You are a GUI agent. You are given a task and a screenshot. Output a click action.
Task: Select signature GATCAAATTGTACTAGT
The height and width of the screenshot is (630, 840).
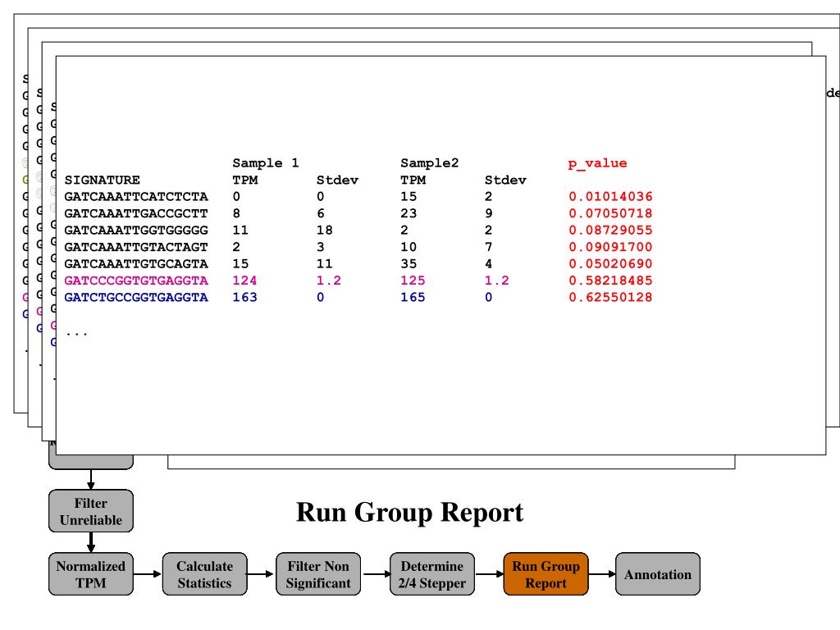click(136, 247)
